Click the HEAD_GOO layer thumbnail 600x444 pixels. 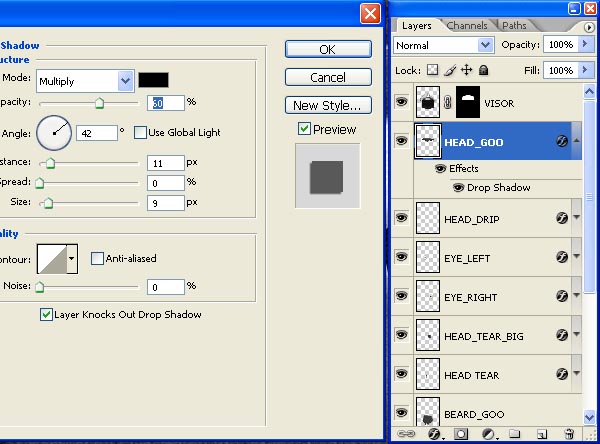428,141
